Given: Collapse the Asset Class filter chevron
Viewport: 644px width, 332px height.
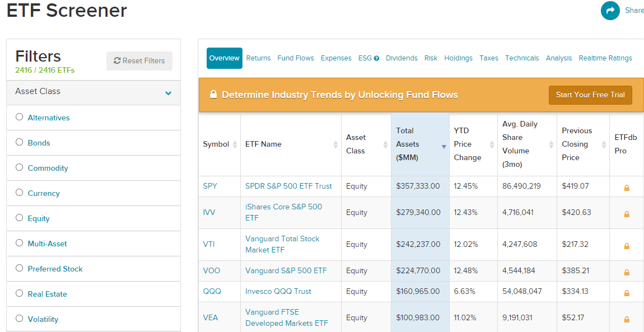Looking at the screenshot, I should click(x=168, y=93).
